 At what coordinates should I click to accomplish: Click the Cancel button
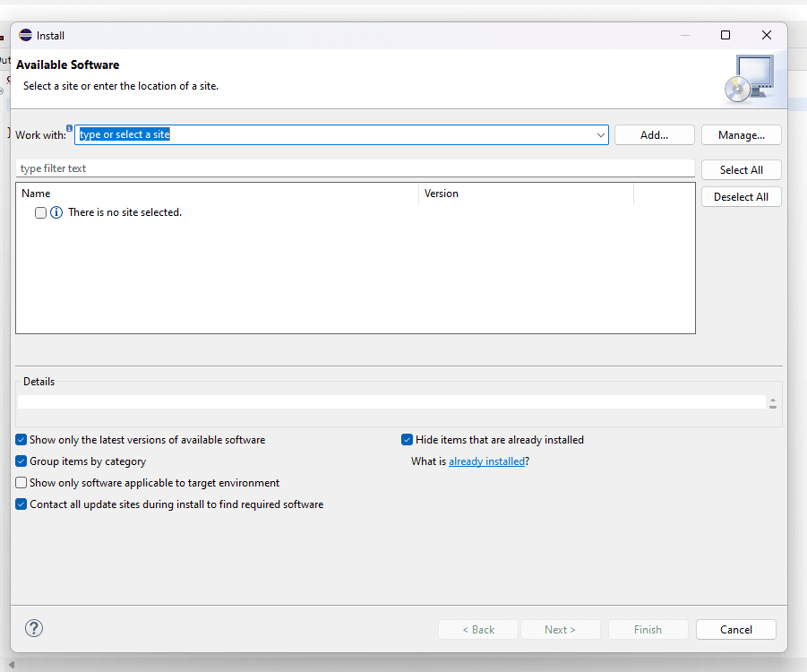click(736, 629)
